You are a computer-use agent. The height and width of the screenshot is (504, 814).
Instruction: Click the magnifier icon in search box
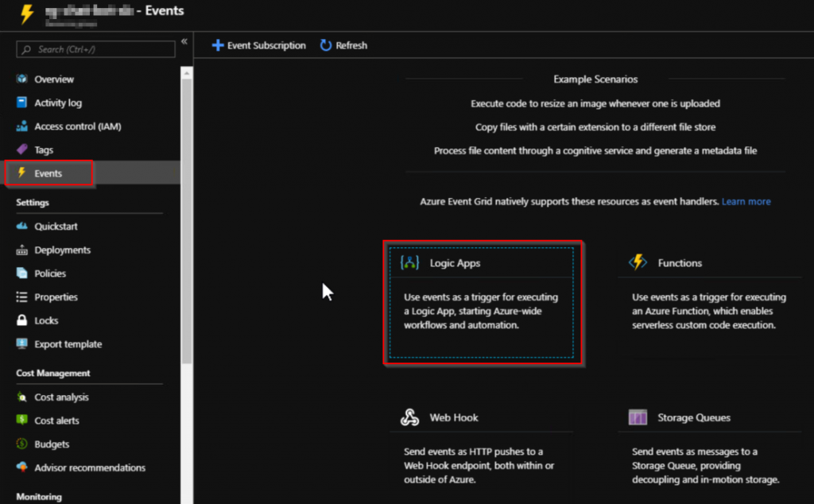pyautogui.click(x=26, y=49)
